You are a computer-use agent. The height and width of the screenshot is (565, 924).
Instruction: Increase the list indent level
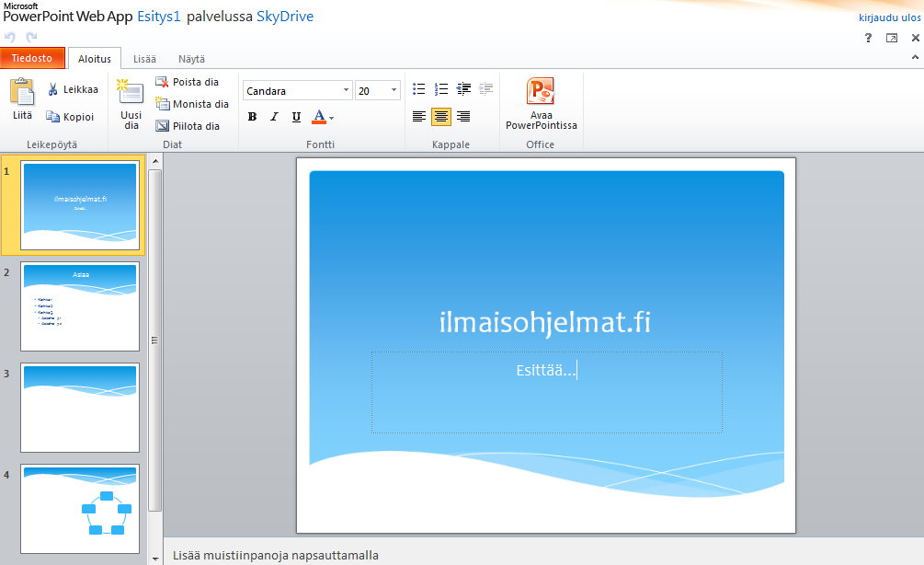[486, 89]
